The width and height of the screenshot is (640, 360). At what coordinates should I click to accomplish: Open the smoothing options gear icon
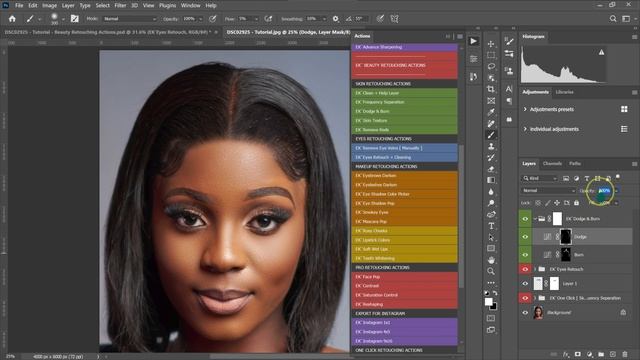[336, 19]
